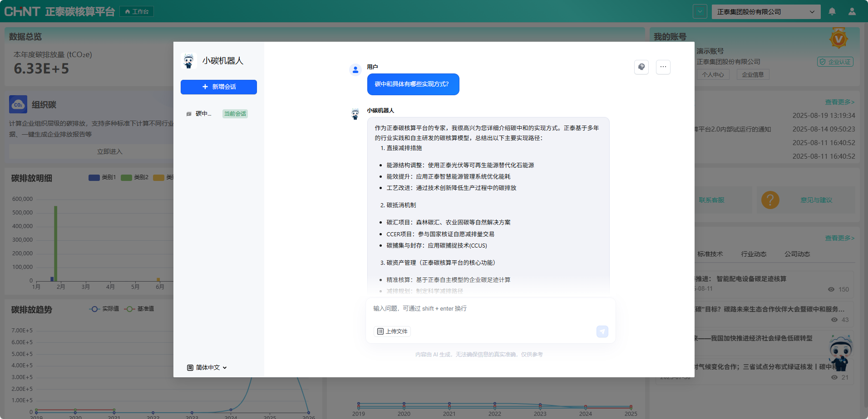The width and height of the screenshot is (868, 419).
Task: Click the chat bubble icon beside 碳中...
Action: tap(189, 114)
